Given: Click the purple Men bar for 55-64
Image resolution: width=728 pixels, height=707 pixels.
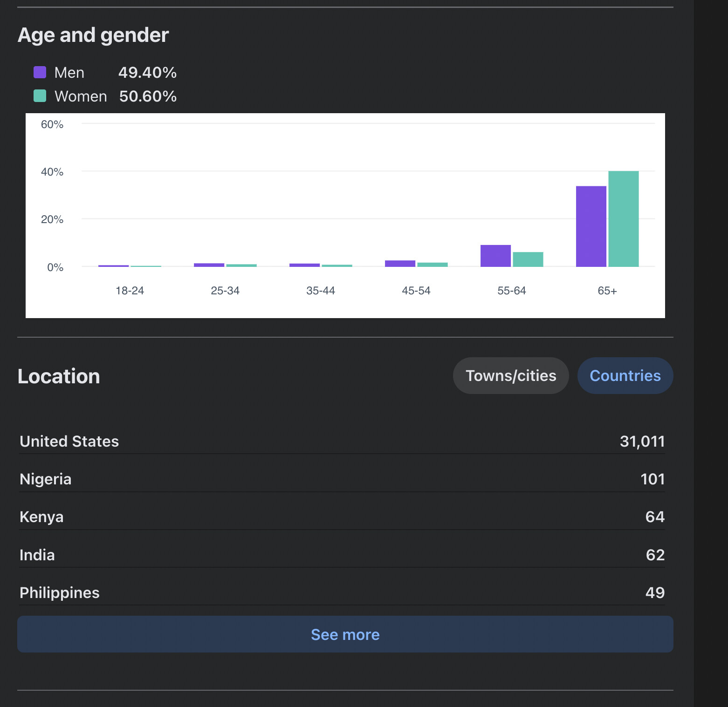Looking at the screenshot, I should point(495,256).
